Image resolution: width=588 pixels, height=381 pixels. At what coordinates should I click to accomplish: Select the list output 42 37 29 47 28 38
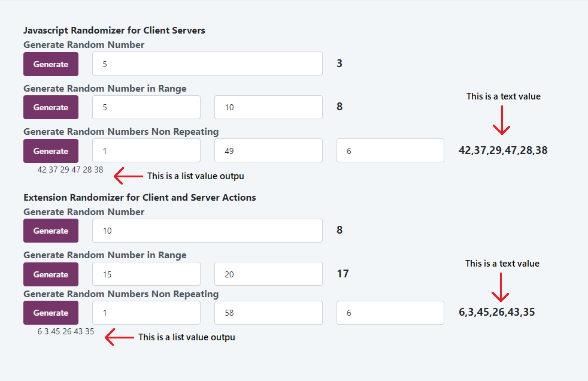[x=70, y=170]
